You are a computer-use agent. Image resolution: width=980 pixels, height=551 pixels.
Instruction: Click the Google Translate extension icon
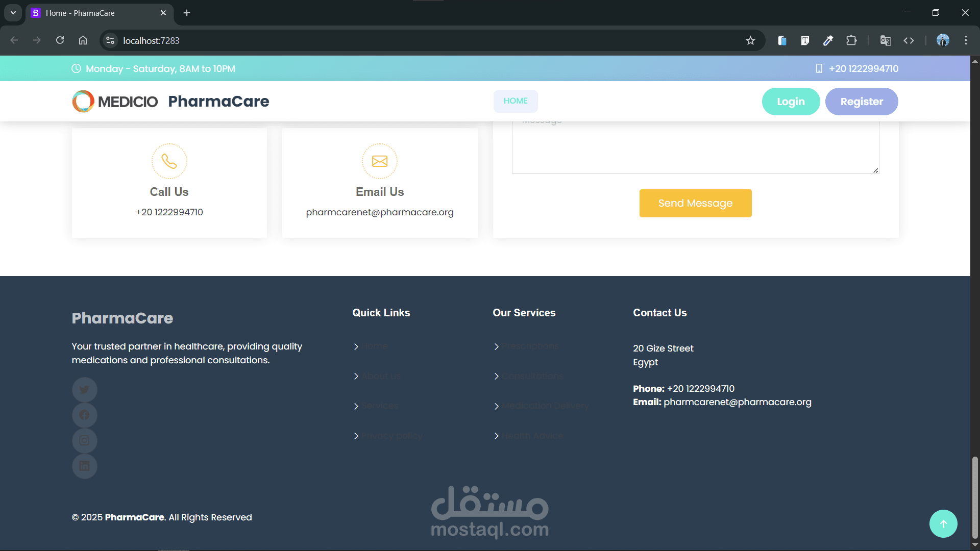tap(886, 40)
